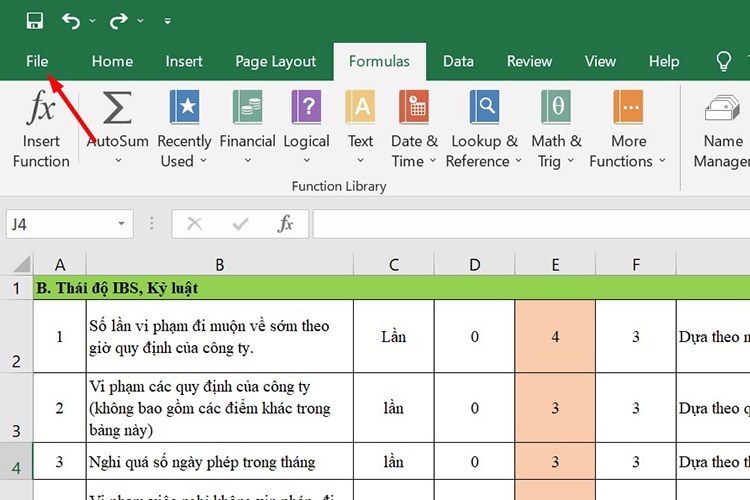Click the Enter checkmark icon in formula bar
Screen dimensions: 750x500
240,223
